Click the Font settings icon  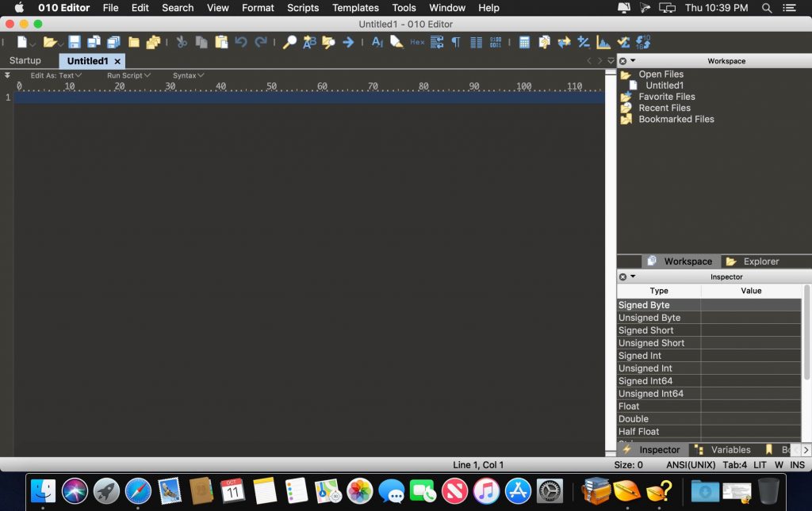(378, 42)
